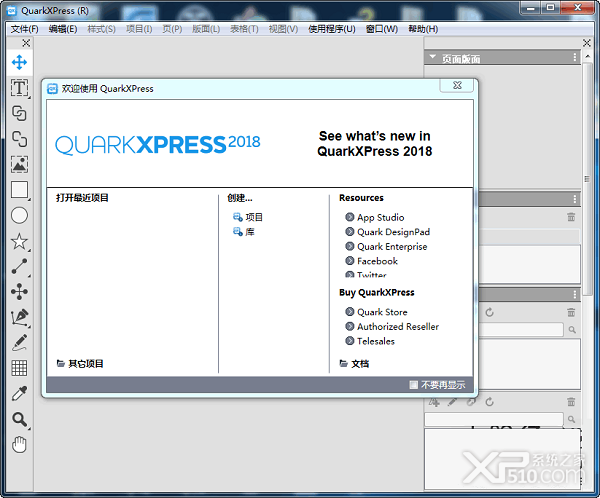Close the tools palette

26,43
